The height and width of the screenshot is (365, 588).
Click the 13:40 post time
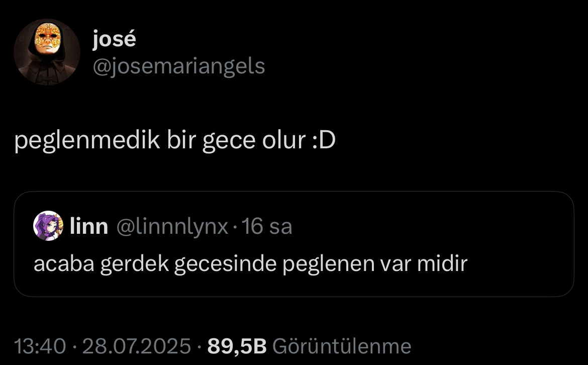[x=40, y=346]
